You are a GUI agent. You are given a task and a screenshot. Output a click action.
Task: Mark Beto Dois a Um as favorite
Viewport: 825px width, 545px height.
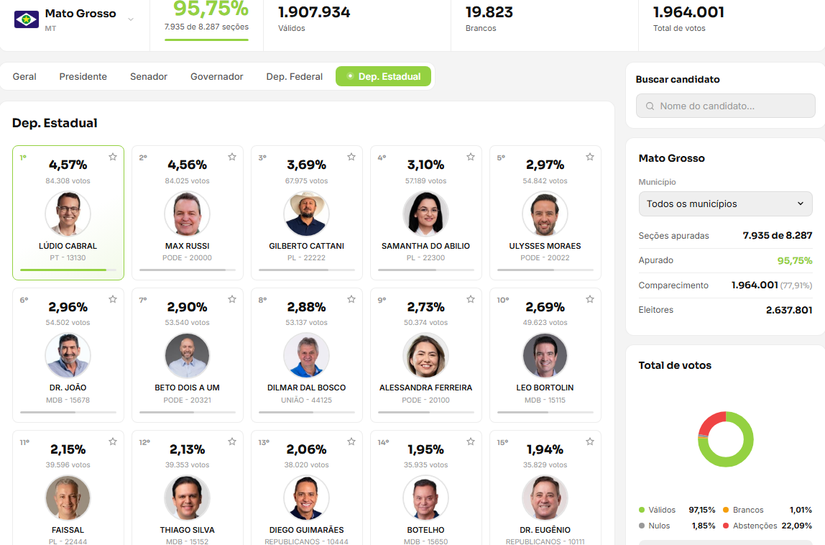click(232, 299)
